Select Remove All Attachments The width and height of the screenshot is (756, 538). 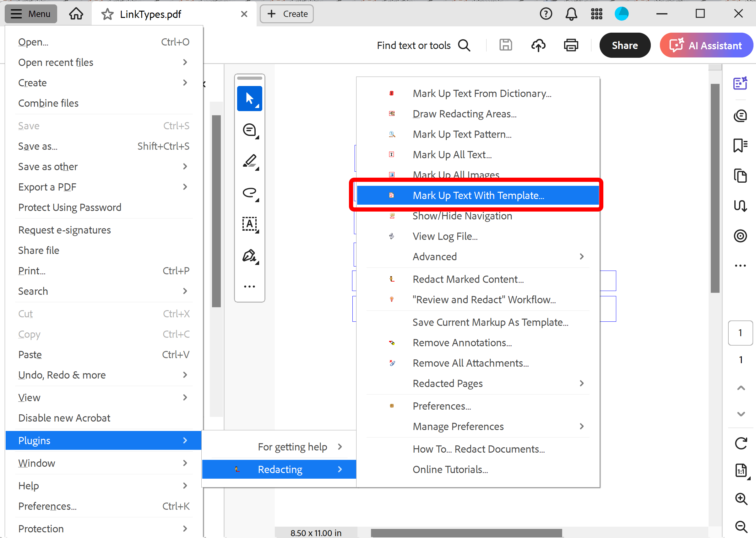pyautogui.click(x=478, y=363)
